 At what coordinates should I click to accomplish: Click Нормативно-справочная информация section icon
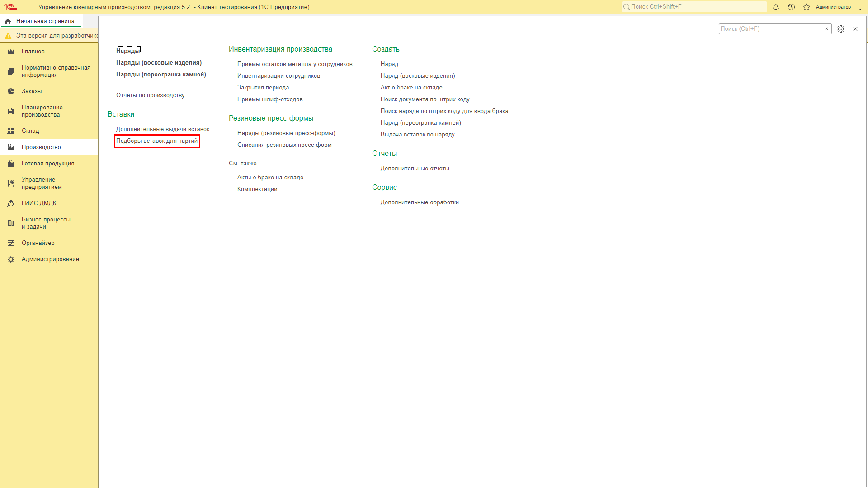point(11,71)
